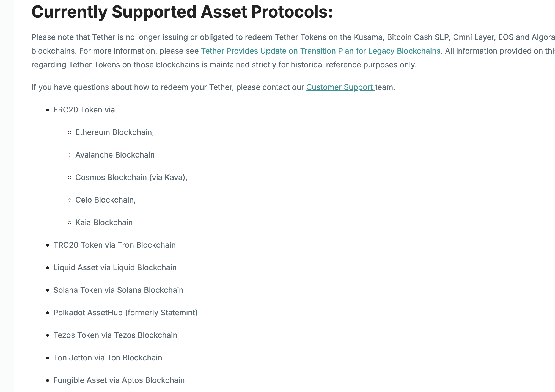Click the ERC20 Token via list item
The image size is (555, 392).
[84, 110]
